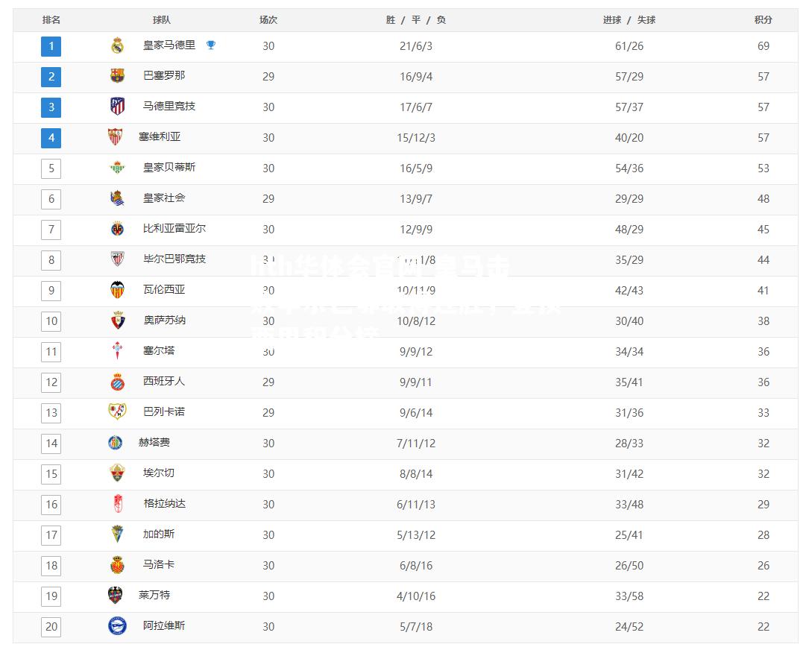The height and width of the screenshot is (650, 812).
Task: Click the blue rank 1 badge
Action: 51,46
